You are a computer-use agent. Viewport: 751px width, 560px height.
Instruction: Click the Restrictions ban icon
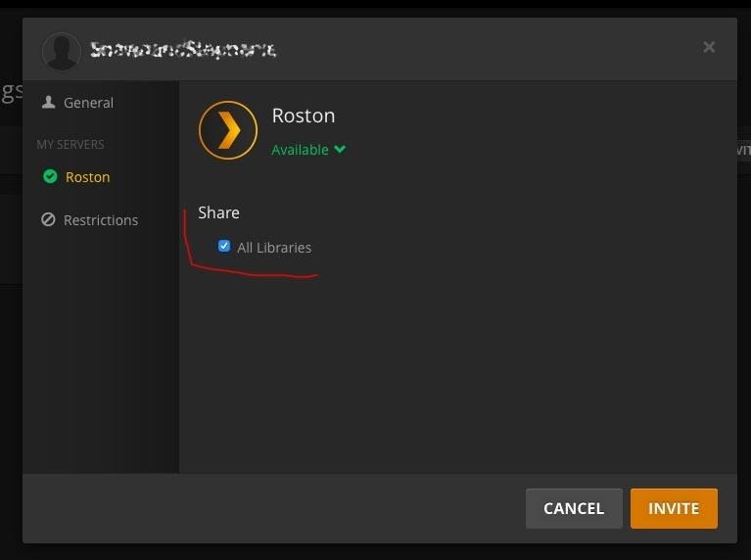tap(48, 220)
